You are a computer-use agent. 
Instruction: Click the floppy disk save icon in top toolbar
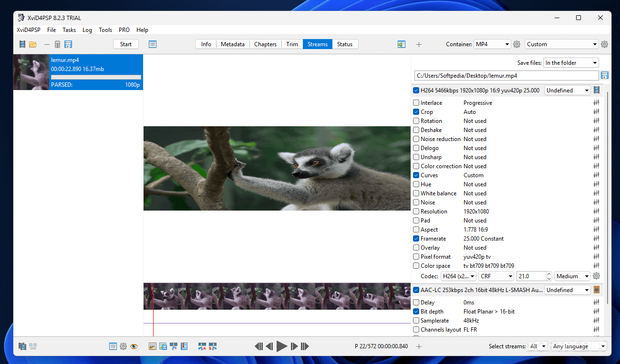click(x=68, y=44)
